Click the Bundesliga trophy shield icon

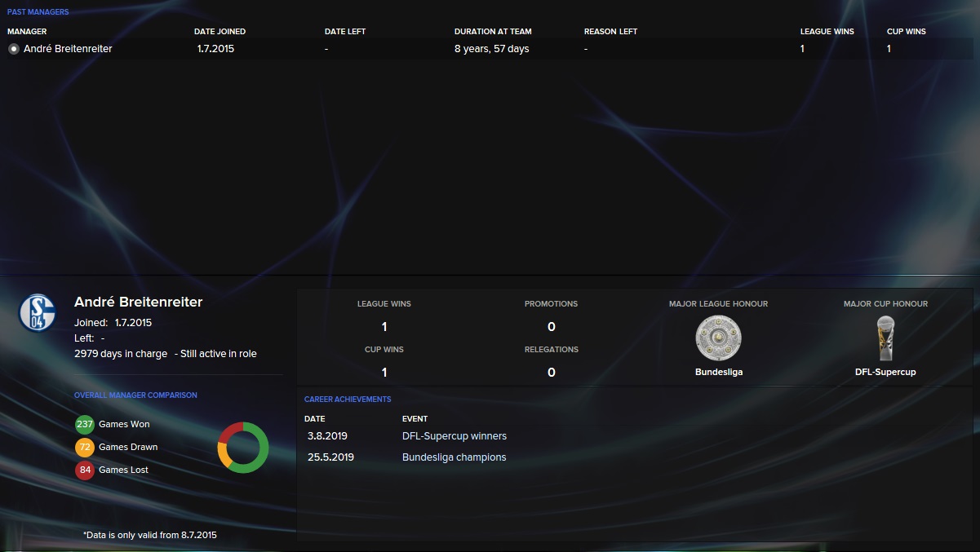tap(718, 338)
